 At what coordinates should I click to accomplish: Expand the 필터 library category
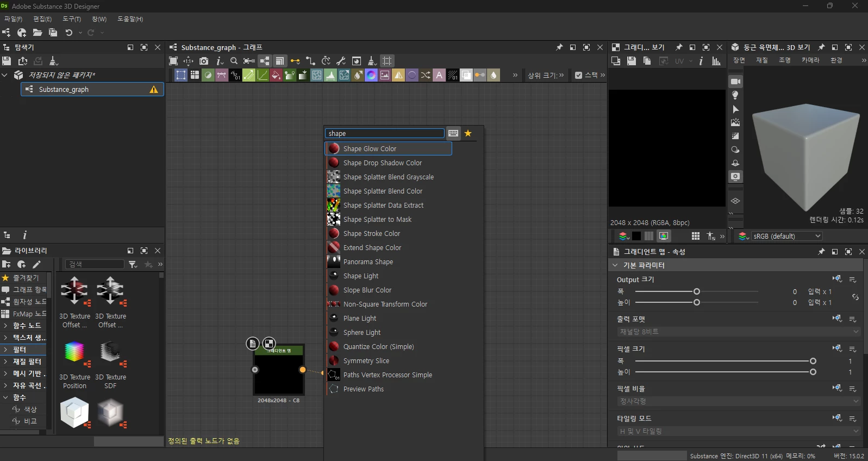5,350
